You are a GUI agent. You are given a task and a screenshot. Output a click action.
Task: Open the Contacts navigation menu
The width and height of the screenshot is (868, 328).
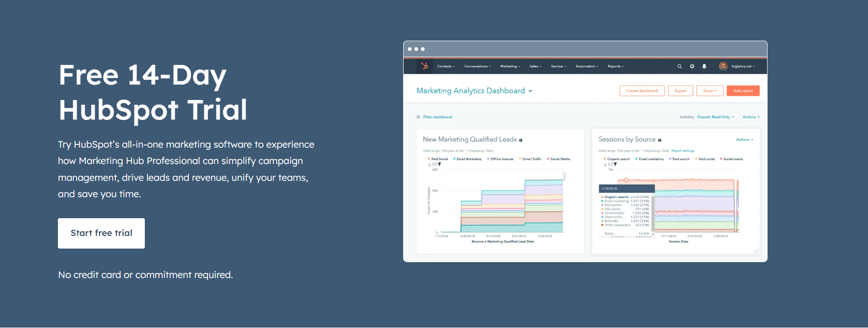(x=446, y=66)
